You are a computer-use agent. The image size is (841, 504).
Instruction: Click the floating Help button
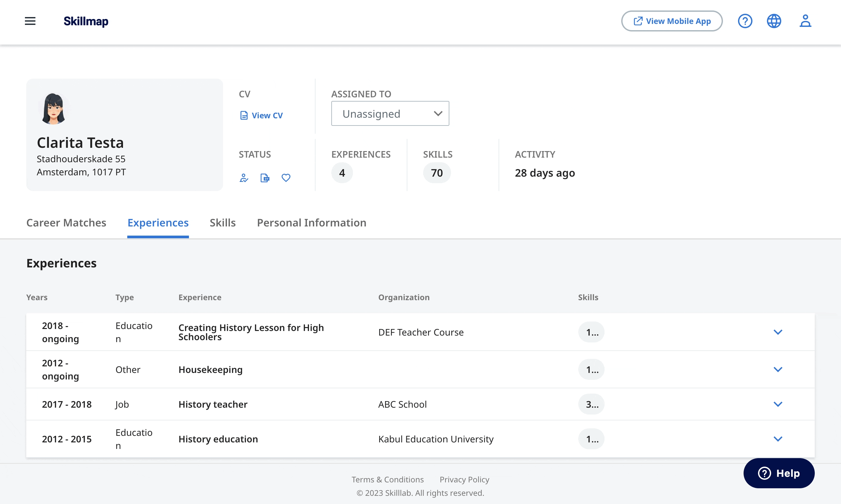[779, 473]
